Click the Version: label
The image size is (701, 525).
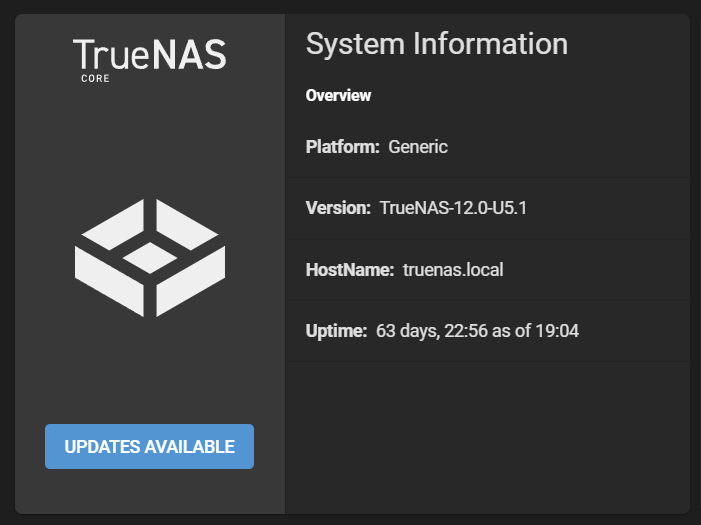pos(338,208)
